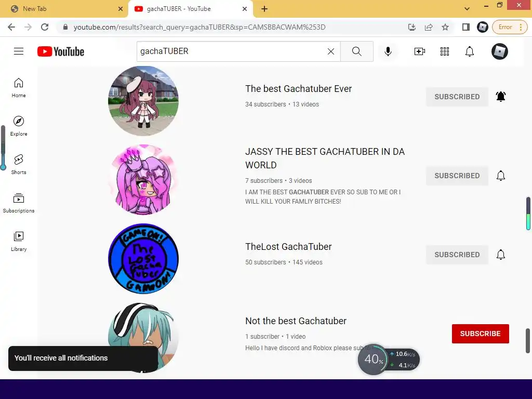Image resolution: width=532 pixels, height=399 pixels.
Task: Open the browser side panel
Action: [x=466, y=27]
